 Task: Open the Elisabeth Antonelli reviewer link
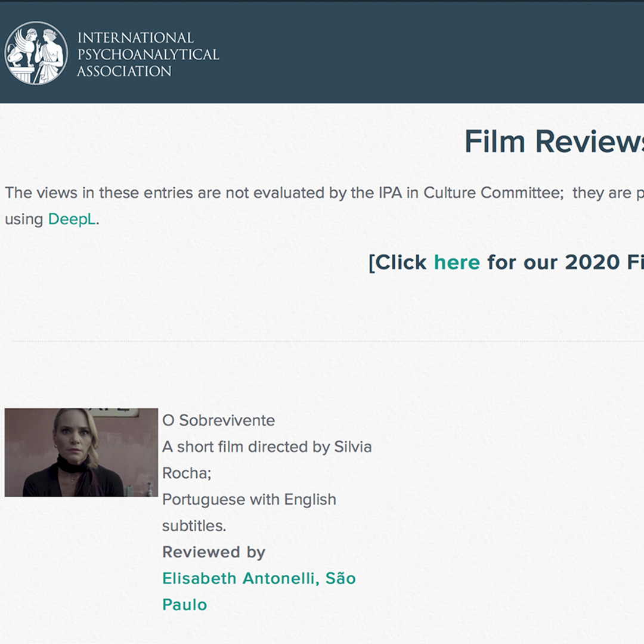tap(259, 578)
